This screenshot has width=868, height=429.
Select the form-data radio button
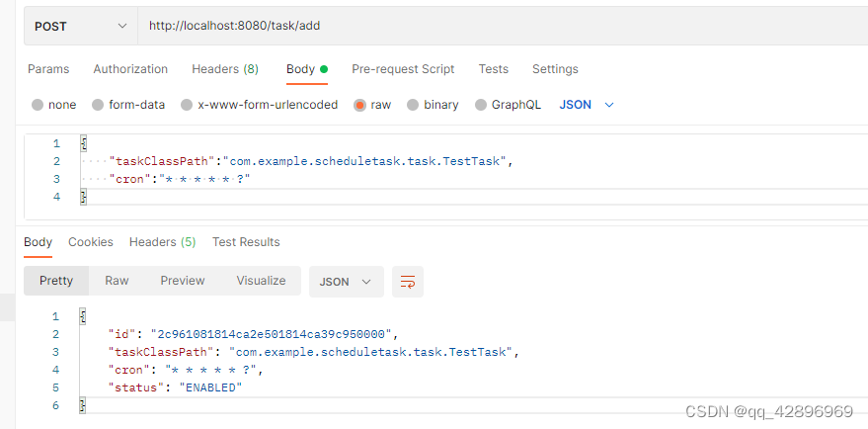coord(98,105)
